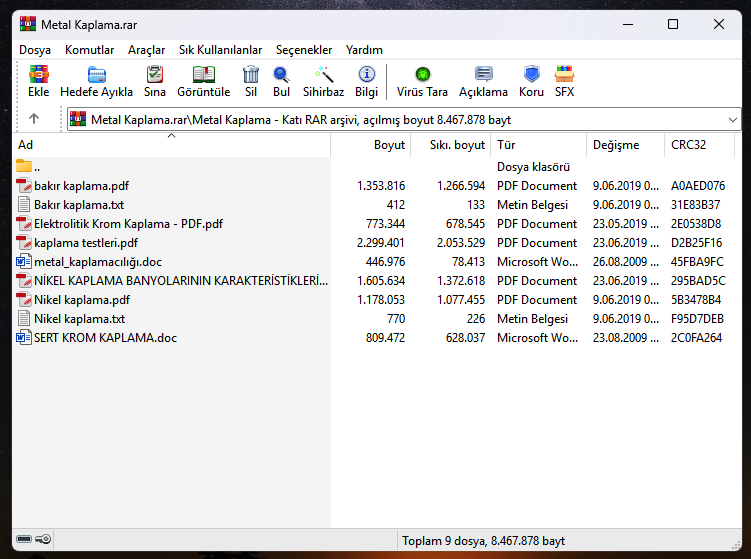Show archive Bilgi info icon

pyautogui.click(x=366, y=75)
